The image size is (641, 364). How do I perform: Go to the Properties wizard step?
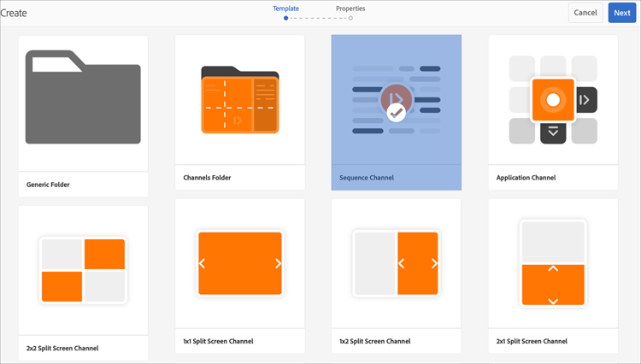[x=350, y=9]
